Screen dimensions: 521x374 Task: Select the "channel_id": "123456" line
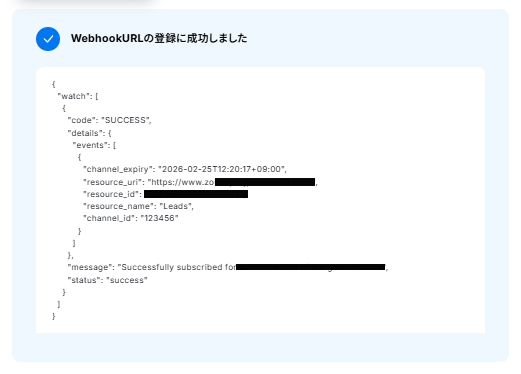pyautogui.click(x=131, y=218)
